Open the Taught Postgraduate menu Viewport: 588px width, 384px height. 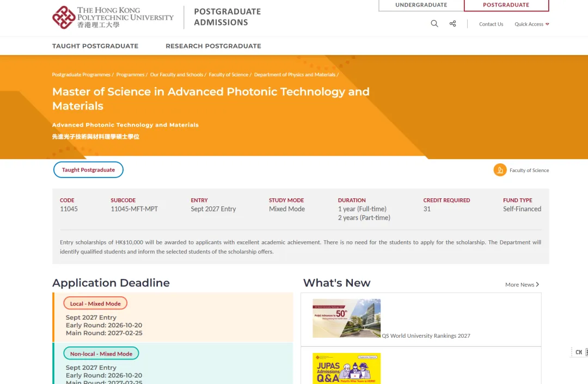95,46
